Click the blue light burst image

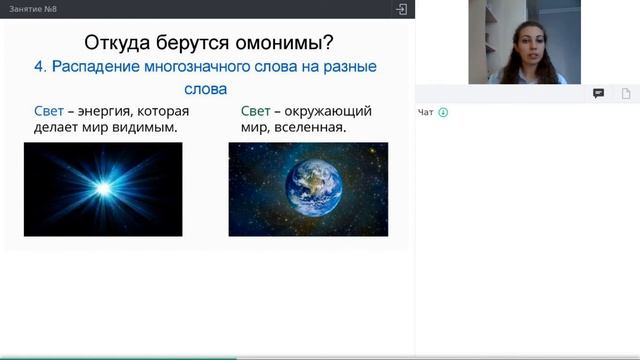click(x=103, y=189)
